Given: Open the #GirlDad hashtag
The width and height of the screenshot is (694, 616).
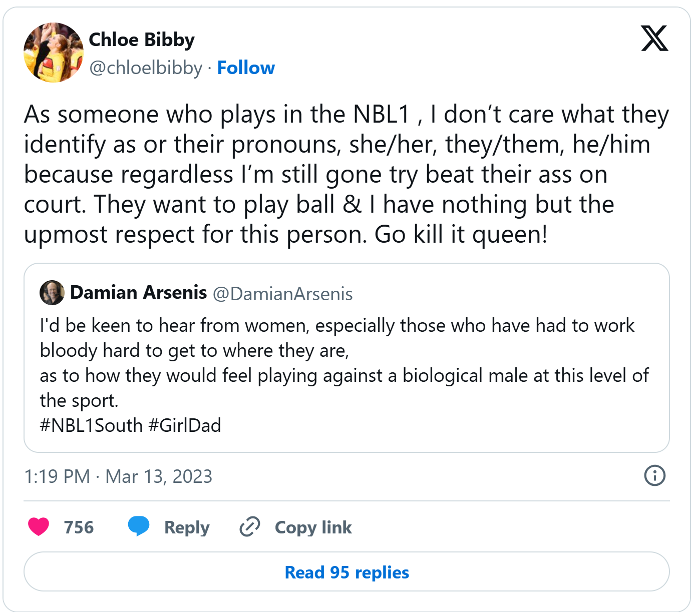Looking at the screenshot, I should (x=185, y=425).
